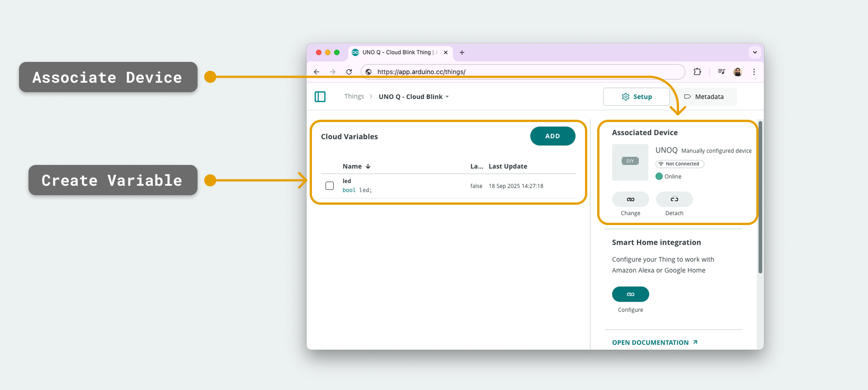Screen dimensions: 868x390
Task: Click the Change device link icon
Action: click(x=631, y=199)
